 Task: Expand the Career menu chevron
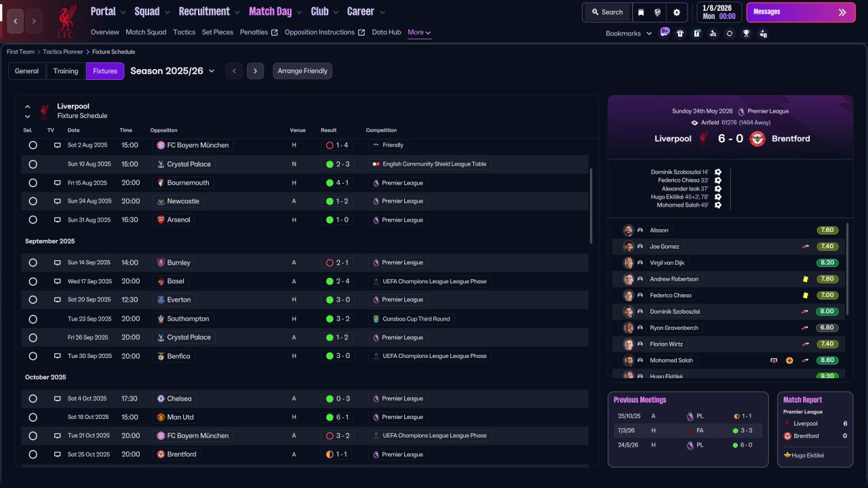click(382, 12)
